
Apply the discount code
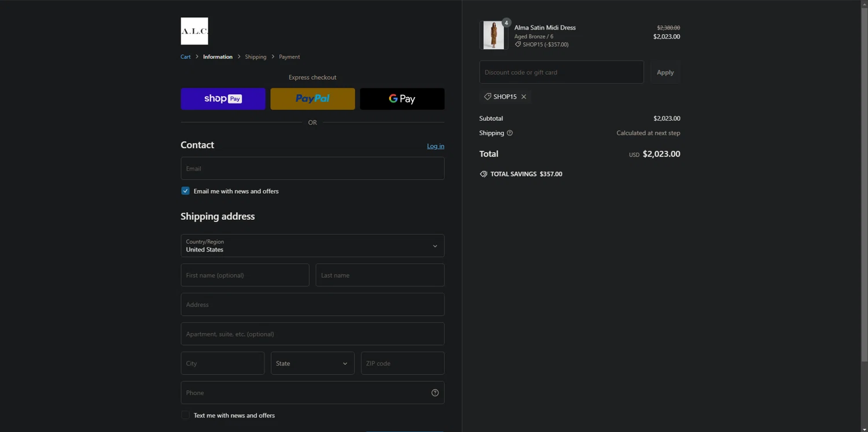(665, 72)
